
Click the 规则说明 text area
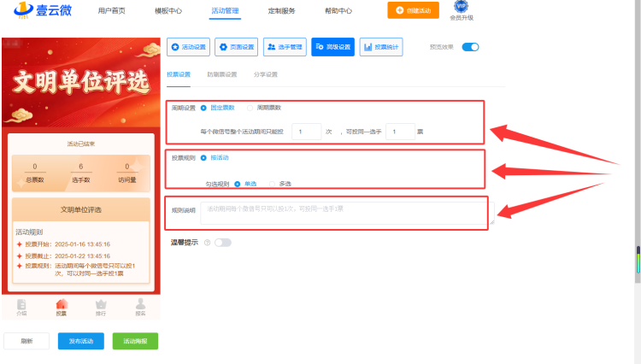347,213
